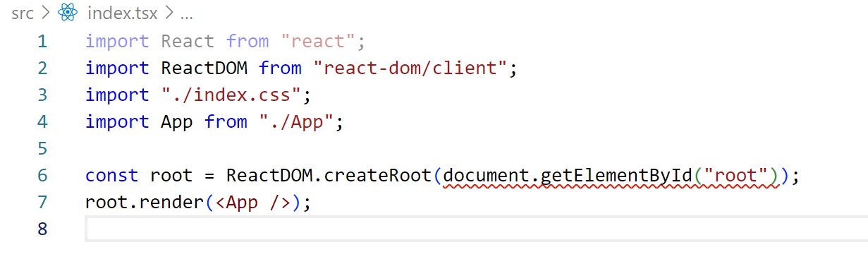Click line number 6 in gutter
The image size is (868, 276).
tap(42, 175)
